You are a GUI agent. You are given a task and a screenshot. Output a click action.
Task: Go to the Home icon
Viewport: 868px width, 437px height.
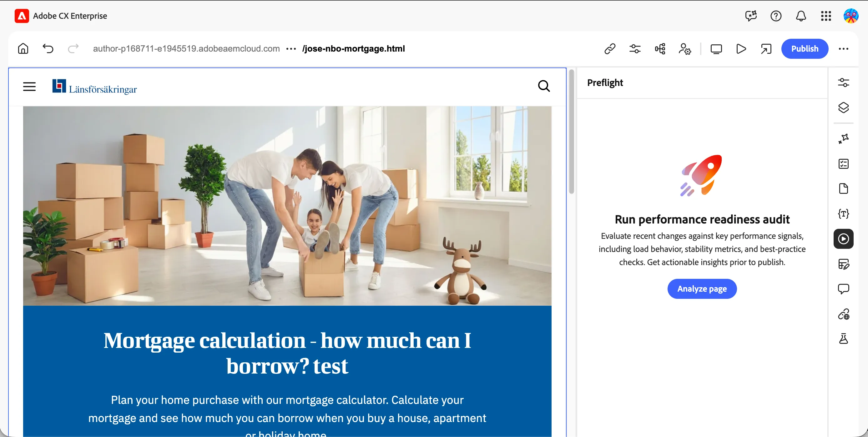coord(23,48)
